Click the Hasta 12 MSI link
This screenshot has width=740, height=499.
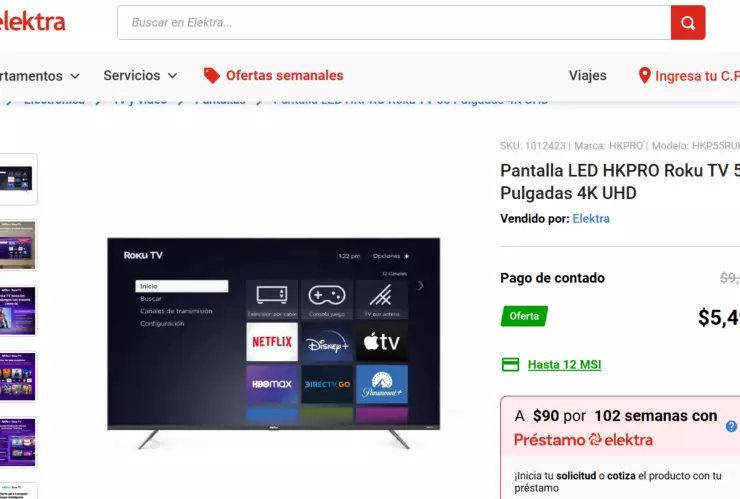[x=564, y=364]
